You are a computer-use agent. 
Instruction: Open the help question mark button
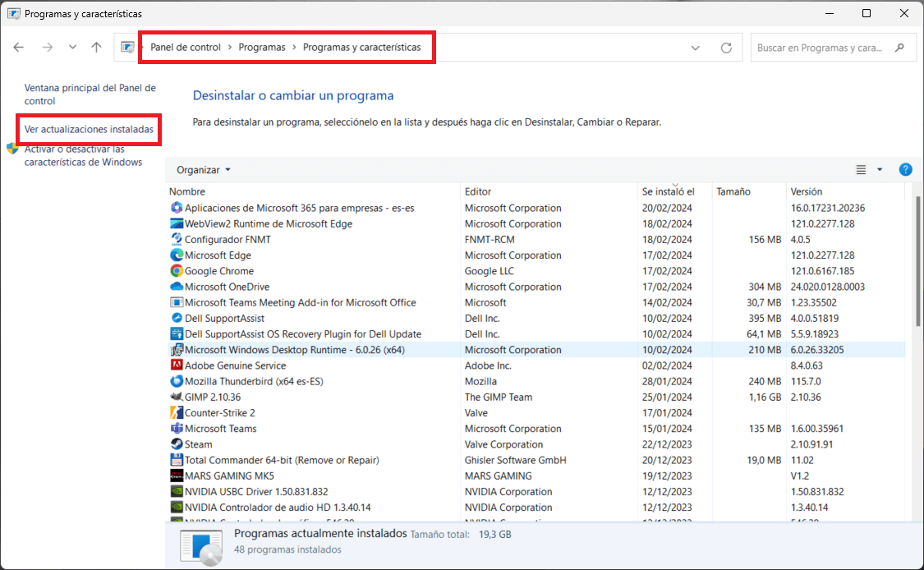coord(906,170)
